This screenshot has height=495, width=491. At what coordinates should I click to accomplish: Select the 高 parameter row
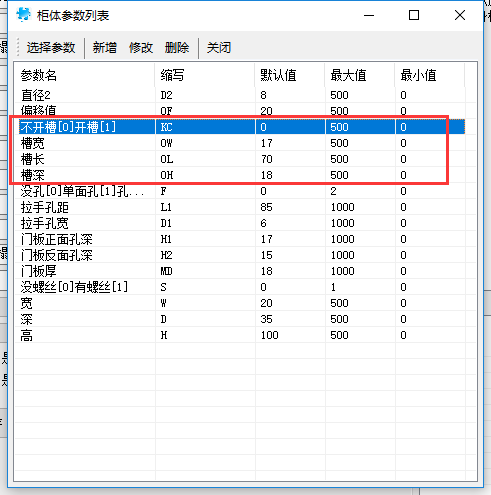click(x=240, y=335)
